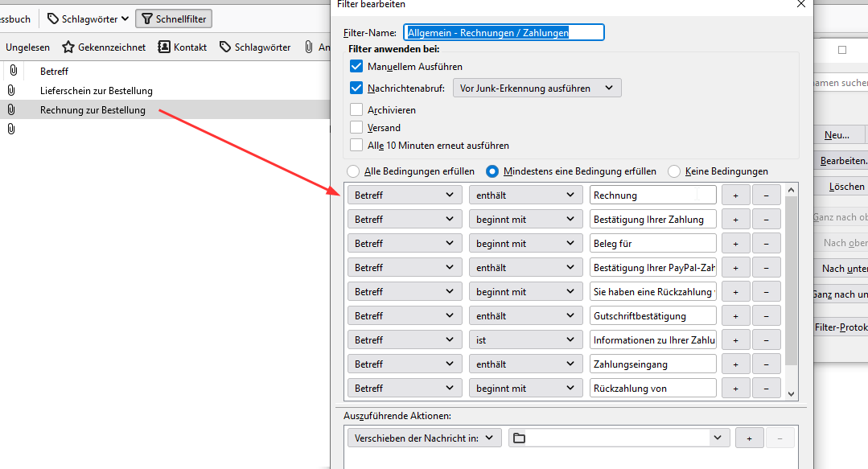Remove the Gutschriftbestätigung condition
This screenshot has height=469, width=868.
(766, 315)
